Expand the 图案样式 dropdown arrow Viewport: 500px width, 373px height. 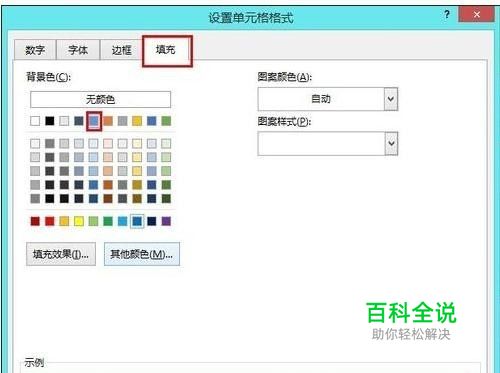391,144
